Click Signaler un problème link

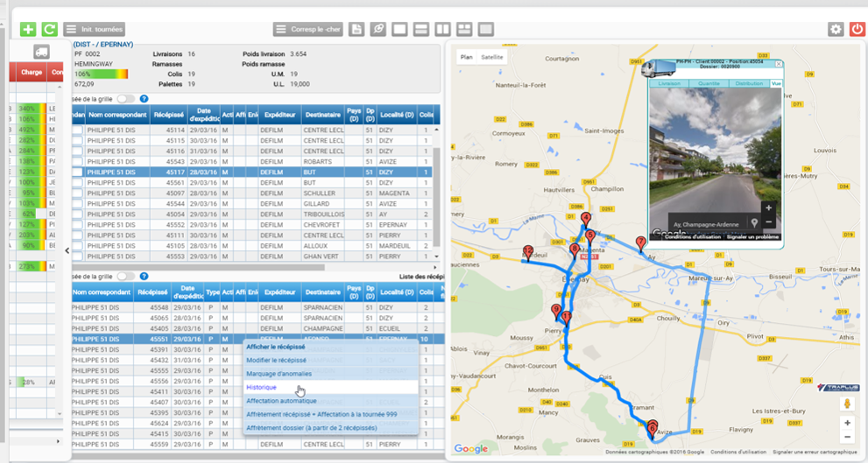pyautogui.click(x=752, y=237)
